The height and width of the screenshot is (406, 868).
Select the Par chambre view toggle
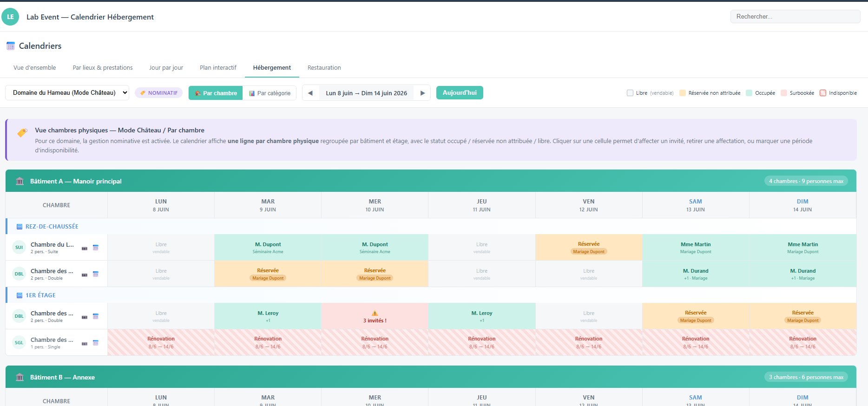[x=216, y=93]
